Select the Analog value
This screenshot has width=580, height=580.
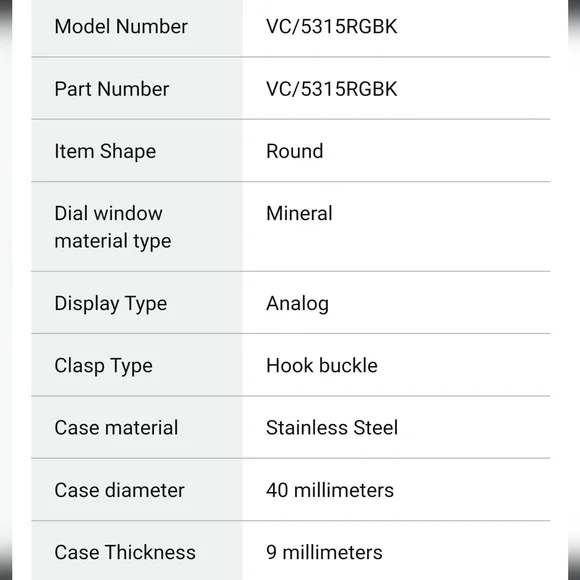pyautogui.click(x=297, y=304)
